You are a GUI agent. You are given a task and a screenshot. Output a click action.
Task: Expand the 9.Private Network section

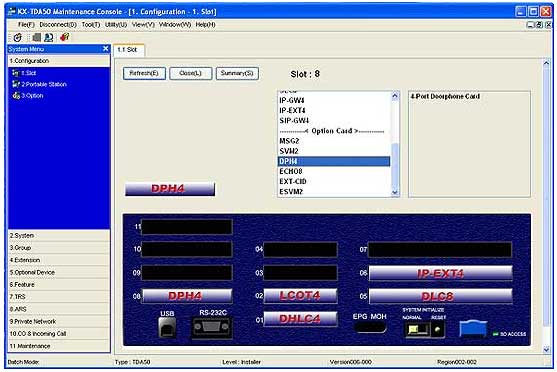(59, 321)
